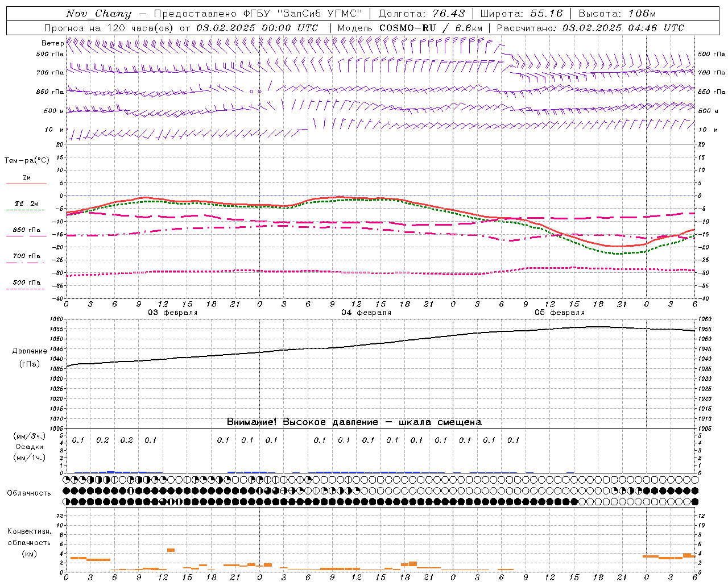Click the red 2м temperature legend line
This screenshot has width=728, height=582.
tap(26, 184)
